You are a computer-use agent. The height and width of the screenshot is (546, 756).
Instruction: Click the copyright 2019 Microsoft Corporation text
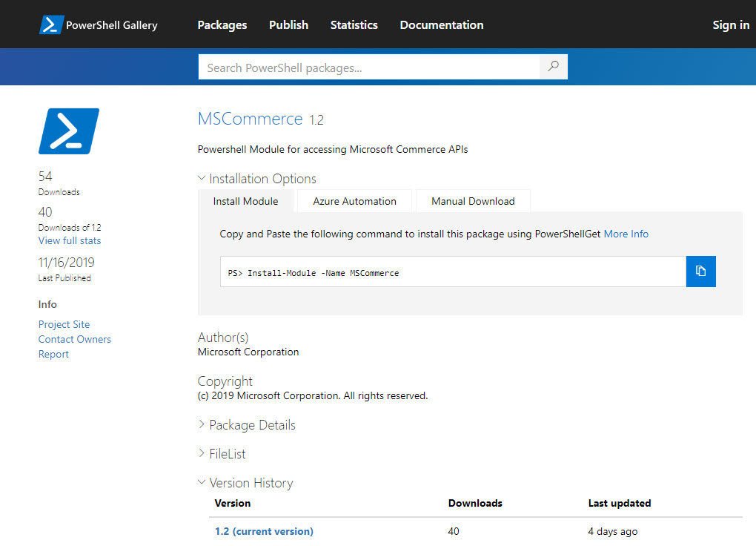pyautogui.click(x=313, y=396)
